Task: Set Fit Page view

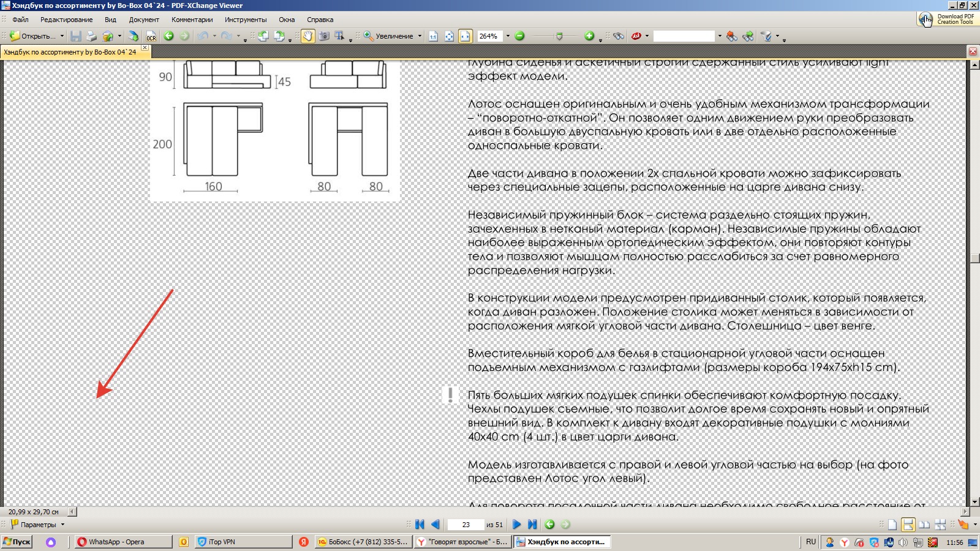Action: [449, 36]
